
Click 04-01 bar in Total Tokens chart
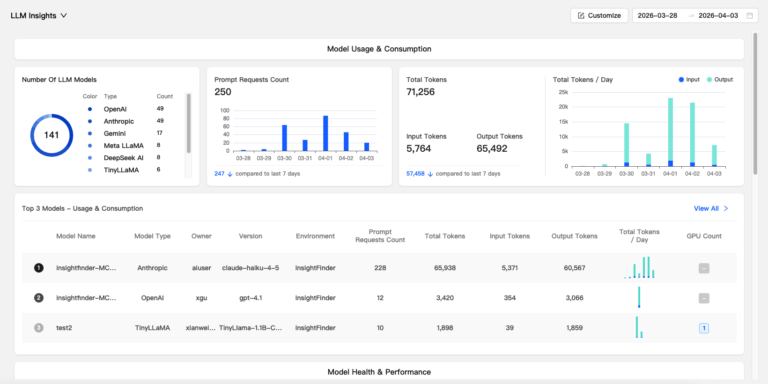tap(670, 132)
